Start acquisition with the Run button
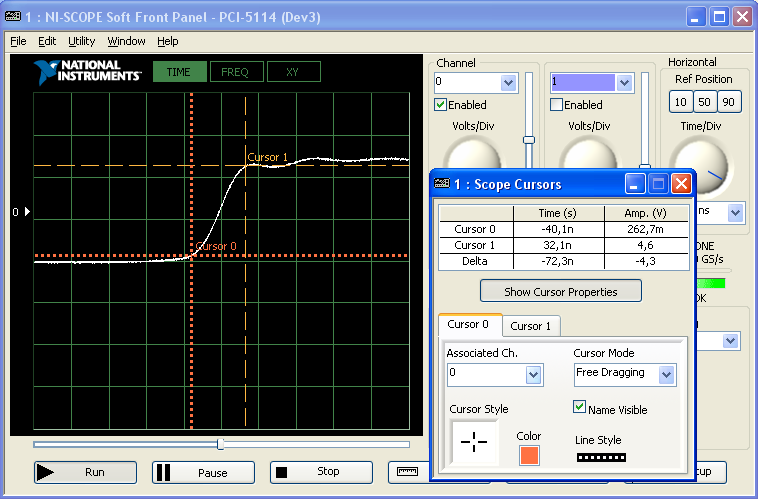This screenshot has height=499, width=758. point(85,472)
